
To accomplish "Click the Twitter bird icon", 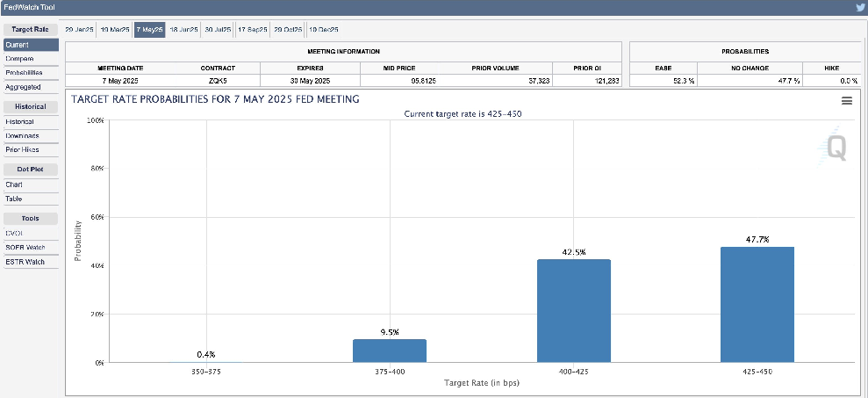I will point(860,8).
